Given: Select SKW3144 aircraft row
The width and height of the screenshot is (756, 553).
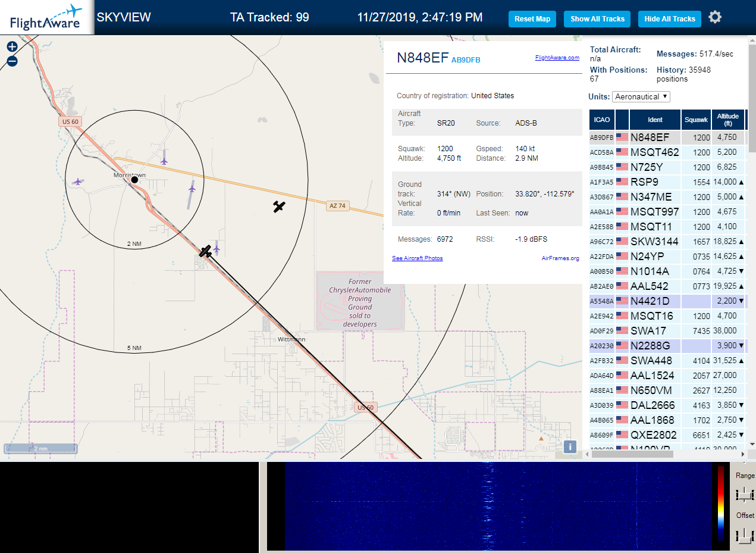Looking at the screenshot, I should pos(667,242).
